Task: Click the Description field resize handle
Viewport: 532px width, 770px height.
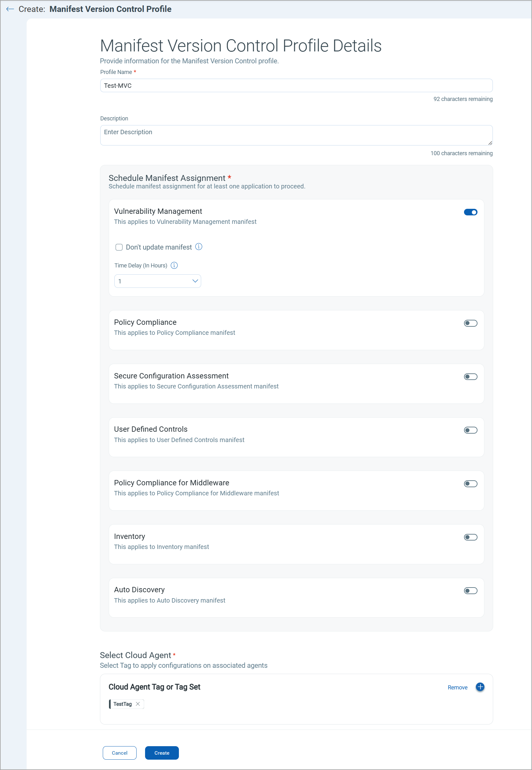Action: pos(490,143)
